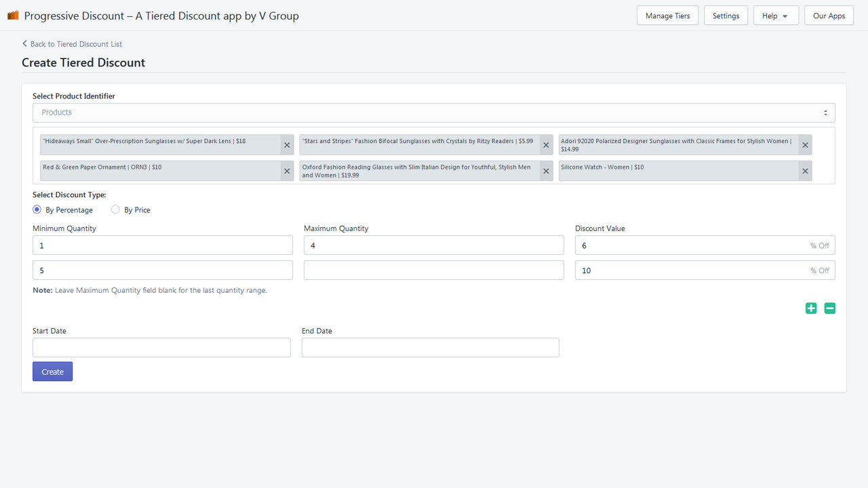Screen dimensions: 868x488
Task: Click the Hideaways Small sunglasses product text
Action: [144, 141]
